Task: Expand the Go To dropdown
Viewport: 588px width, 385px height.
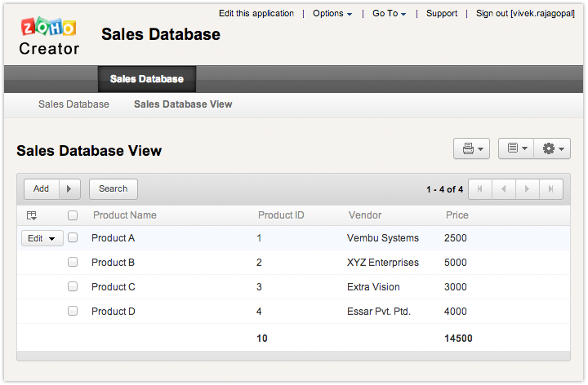Action: point(389,14)
